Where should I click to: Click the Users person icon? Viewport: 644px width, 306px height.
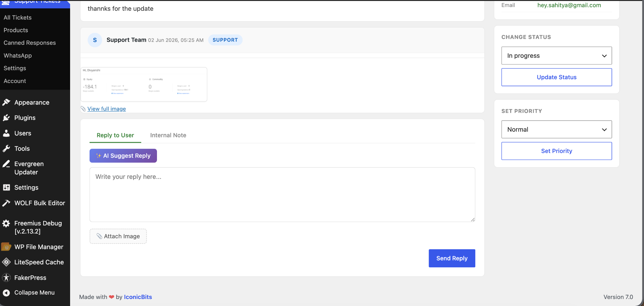pos(6,133)
